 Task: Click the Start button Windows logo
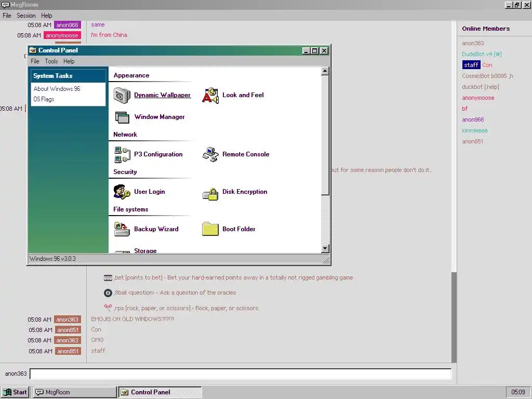(7, 392)
